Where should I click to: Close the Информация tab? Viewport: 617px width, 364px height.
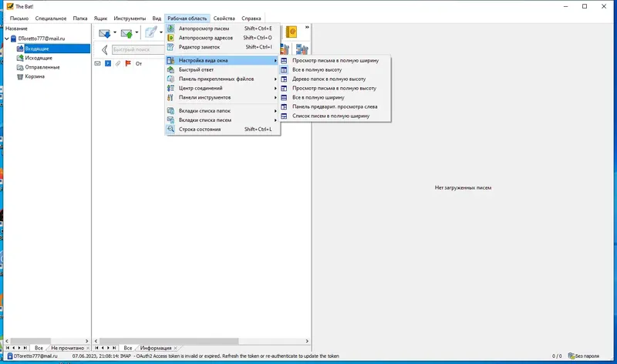point(176,349)
